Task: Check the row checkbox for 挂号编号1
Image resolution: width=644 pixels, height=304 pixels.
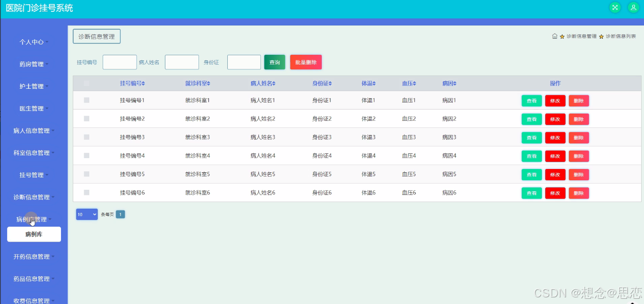Action: pyautogui.click(x=86, y=100)
